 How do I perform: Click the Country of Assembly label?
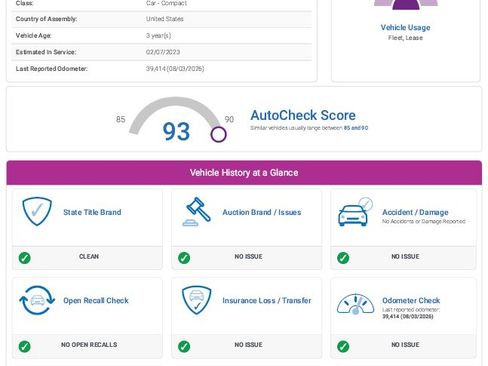tap(46, 19)
